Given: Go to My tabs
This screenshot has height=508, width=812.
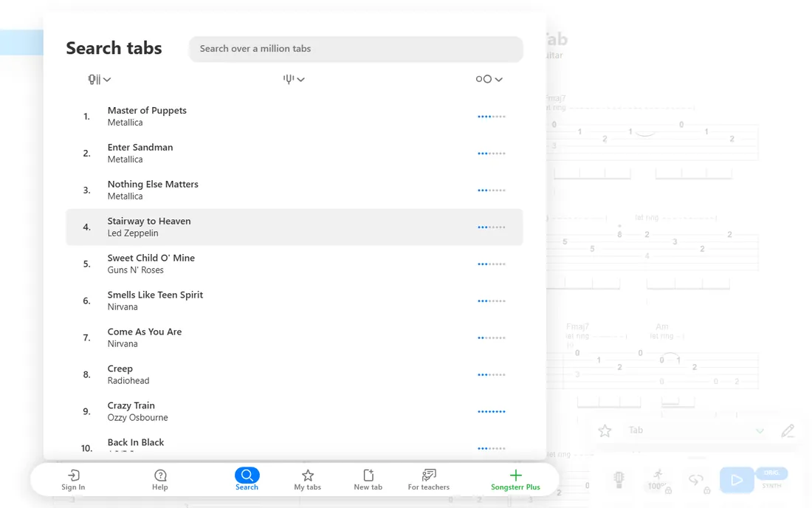Looking at the screenshot, I should [x=308, y=479].
